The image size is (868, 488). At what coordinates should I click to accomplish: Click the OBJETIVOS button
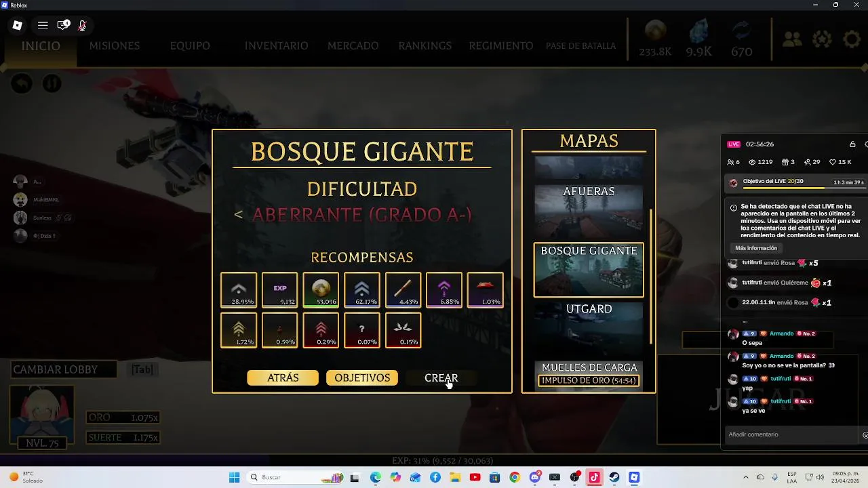(362, 378)
